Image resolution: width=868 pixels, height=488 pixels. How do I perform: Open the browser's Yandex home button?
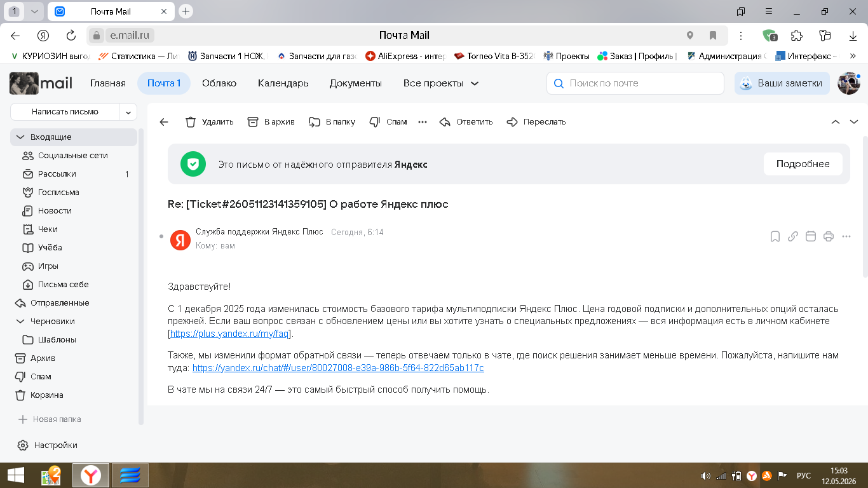pyautogui.click(x=43, y=36)
